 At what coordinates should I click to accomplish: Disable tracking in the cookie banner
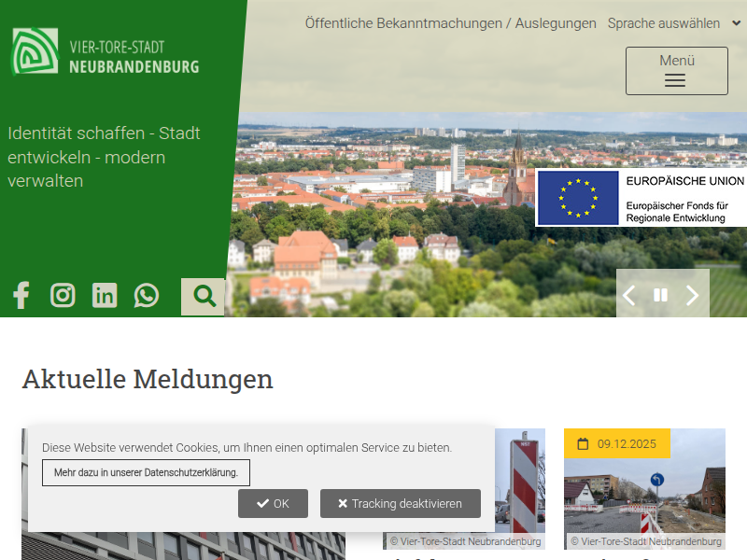(x=400, y=503)
